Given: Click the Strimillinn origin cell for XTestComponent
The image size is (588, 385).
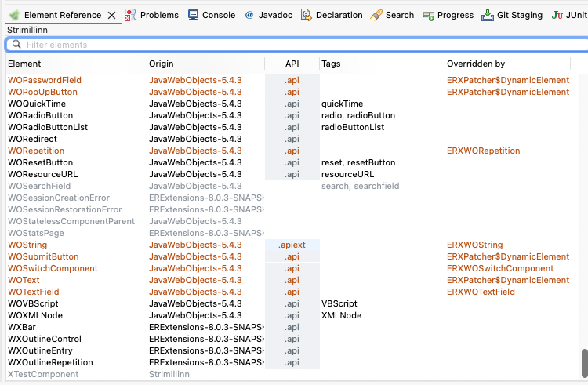Looking at the screenshot, I should pos(169,374).
